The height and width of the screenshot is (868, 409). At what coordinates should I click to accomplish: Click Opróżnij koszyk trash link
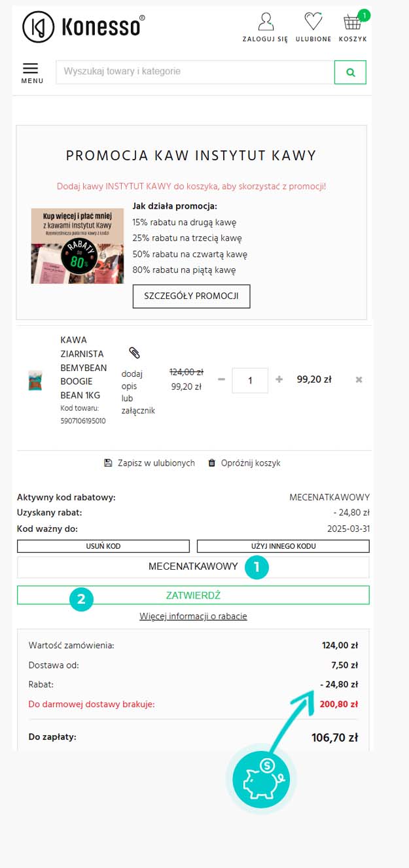coord(244,463)
